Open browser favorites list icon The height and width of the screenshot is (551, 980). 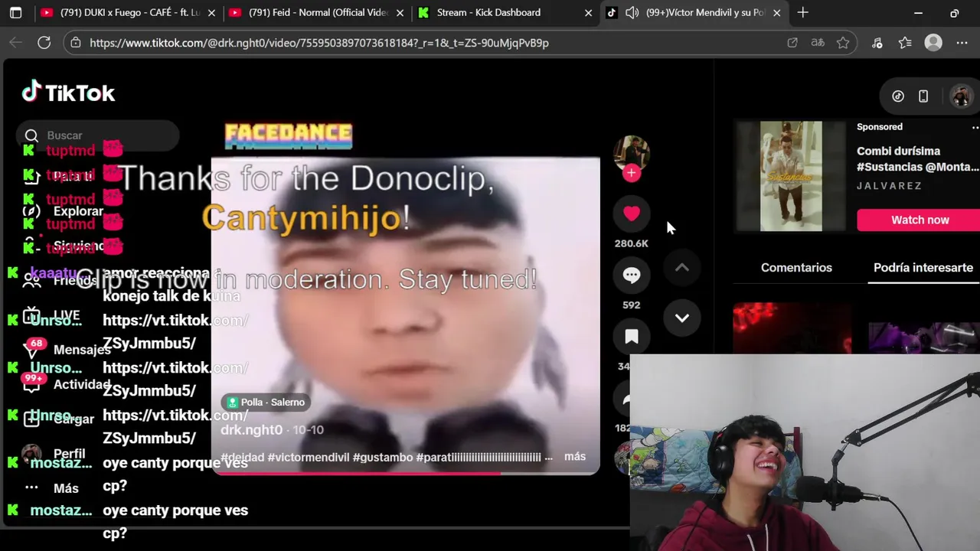click(x=905, y=43)
